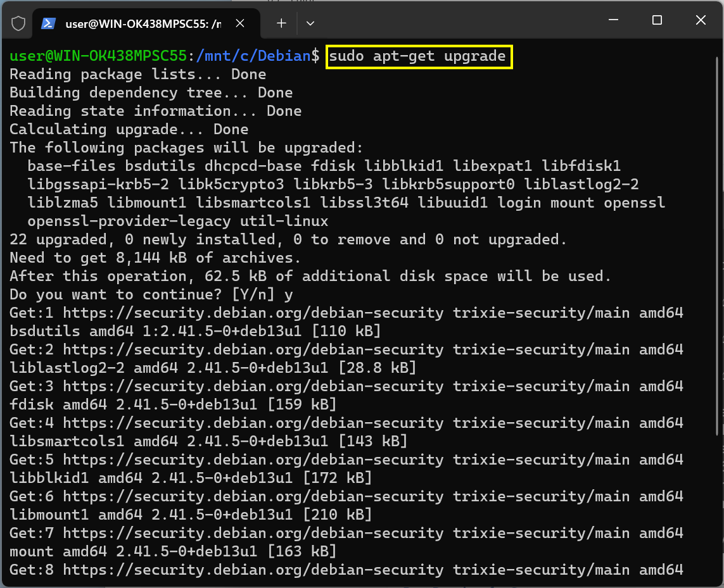Click the Get:2 security.debian.org URL
This screenshot has height=588, width=724.
tap(253, 350)
